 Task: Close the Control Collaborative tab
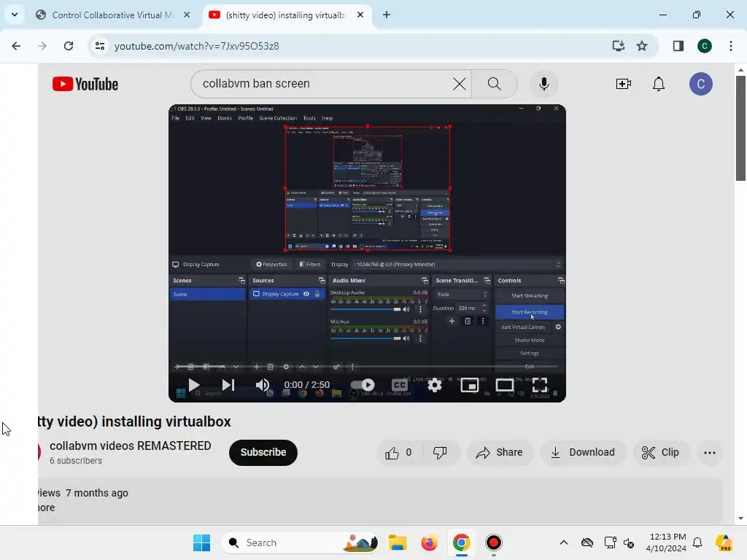point(187,15)
